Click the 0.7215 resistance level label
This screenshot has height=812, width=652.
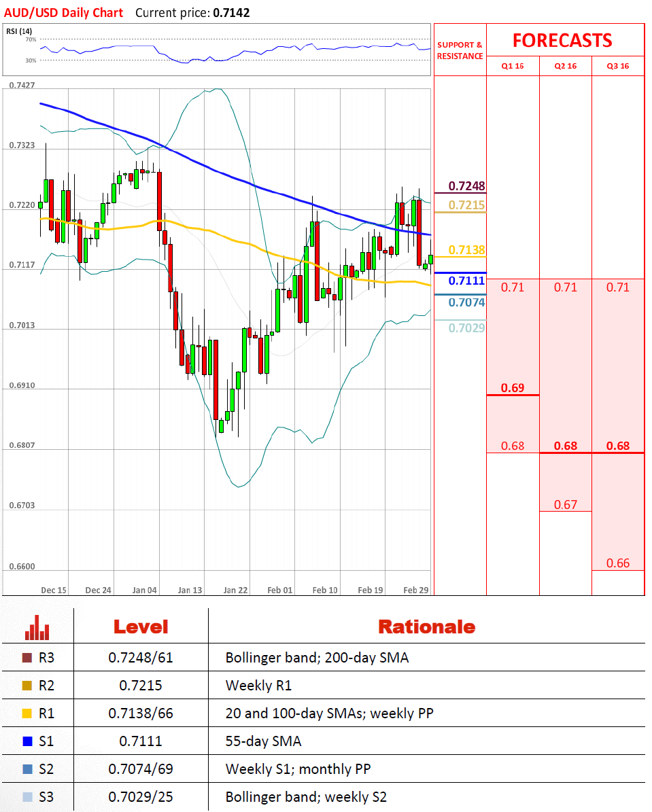click(466, 205)
